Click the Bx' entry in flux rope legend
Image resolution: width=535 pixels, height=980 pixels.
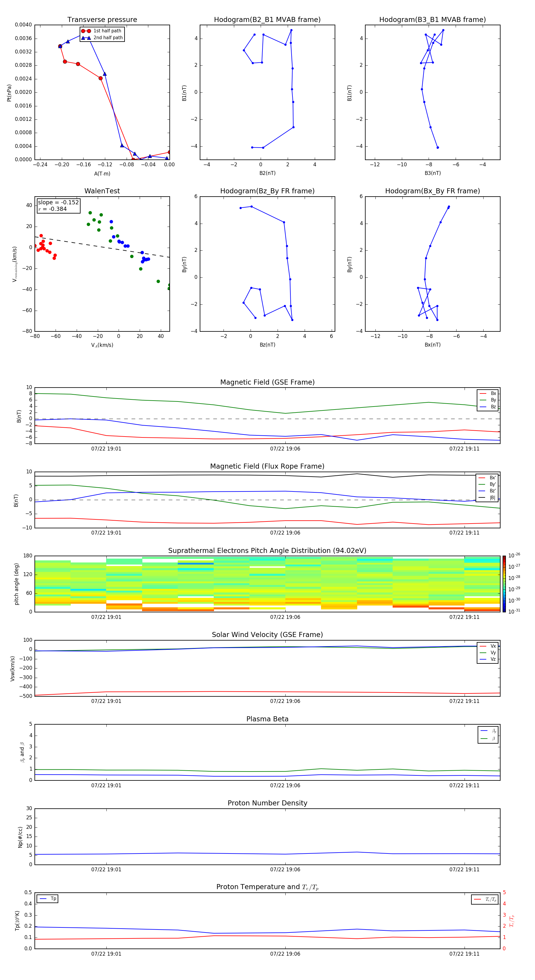[x=487, y=478]
